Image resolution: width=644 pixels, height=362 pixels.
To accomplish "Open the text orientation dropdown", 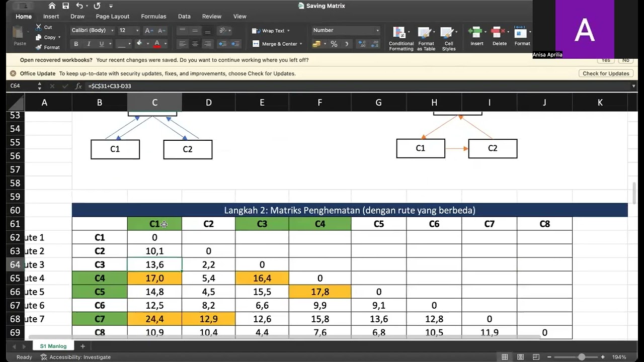I will [x=225, y=31].
